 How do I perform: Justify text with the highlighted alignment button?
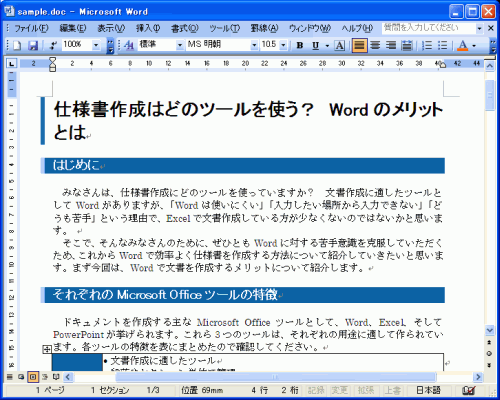[359, 45]
